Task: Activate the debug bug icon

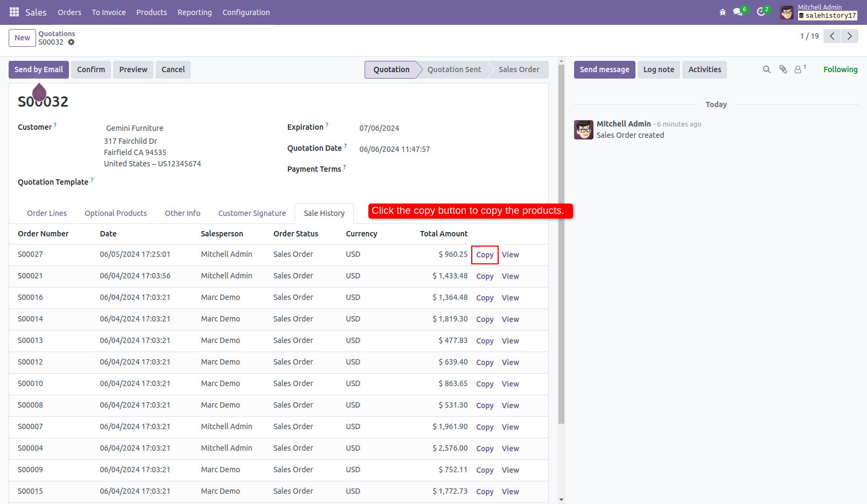Action: (722, 12)
